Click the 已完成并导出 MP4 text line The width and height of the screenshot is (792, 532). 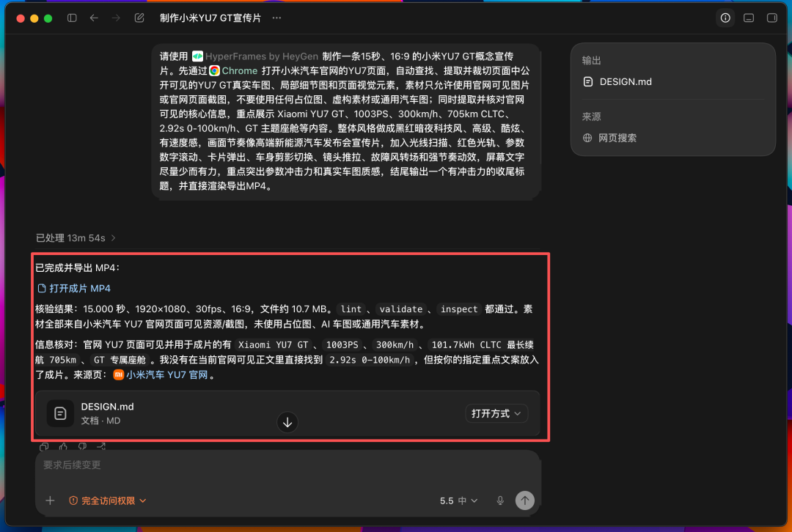point(77,267)
